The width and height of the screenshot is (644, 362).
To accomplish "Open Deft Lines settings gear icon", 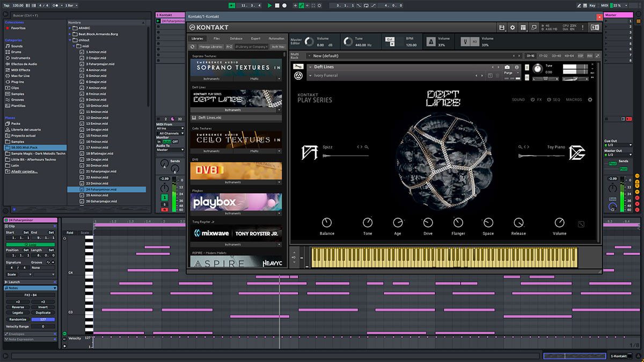I will [590, 100].
